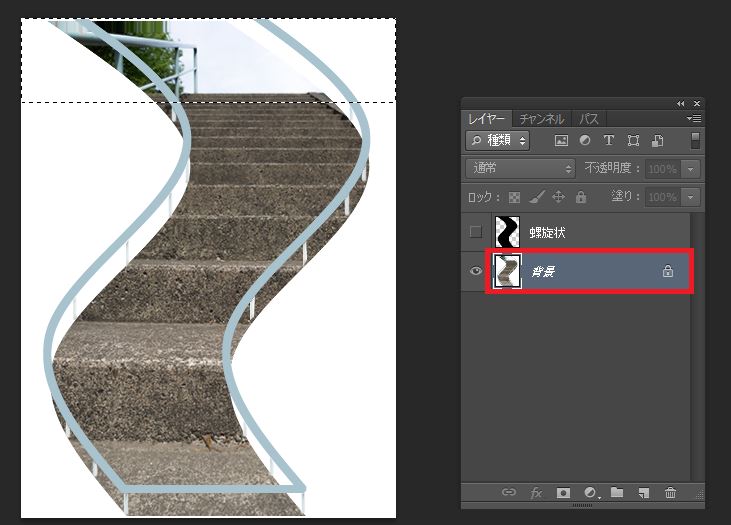Filter layers by adjustment layer type
The height and width of the screenshot is (525, 731).
585,141
